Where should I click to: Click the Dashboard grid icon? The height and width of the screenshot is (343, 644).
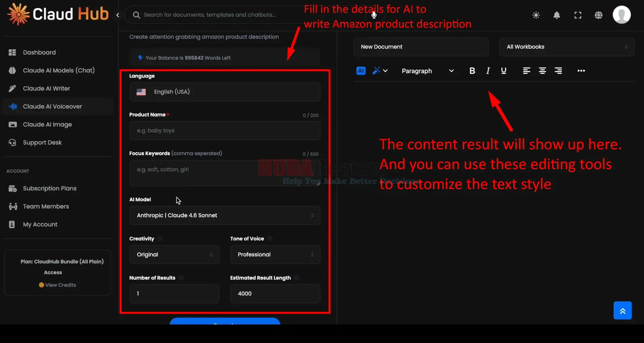(x=12, y=52)
